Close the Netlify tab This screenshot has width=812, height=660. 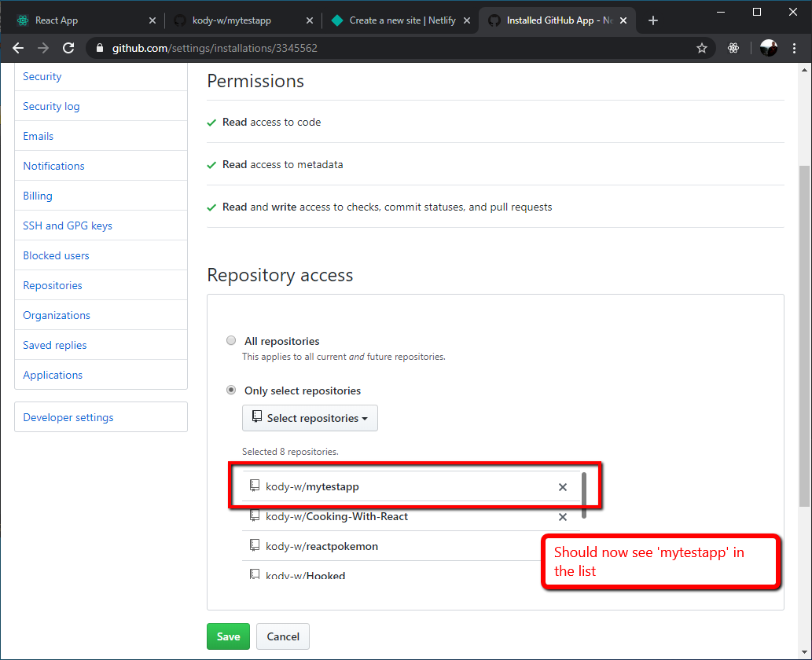pyautogui.click(x=467, y=20)
